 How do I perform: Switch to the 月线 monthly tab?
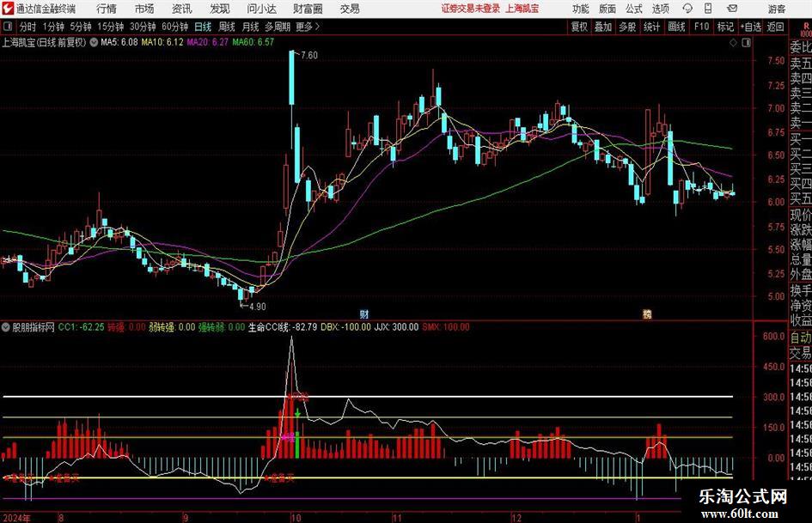point(251,27)
